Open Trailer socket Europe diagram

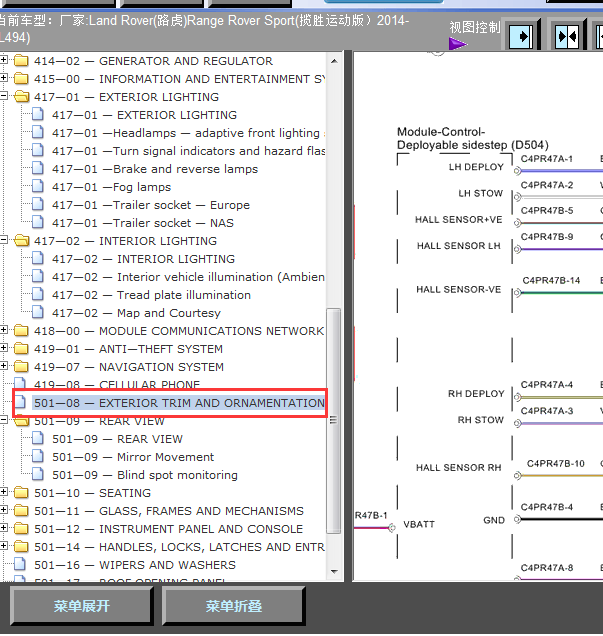pyautogui.click(x=151, y=205)
